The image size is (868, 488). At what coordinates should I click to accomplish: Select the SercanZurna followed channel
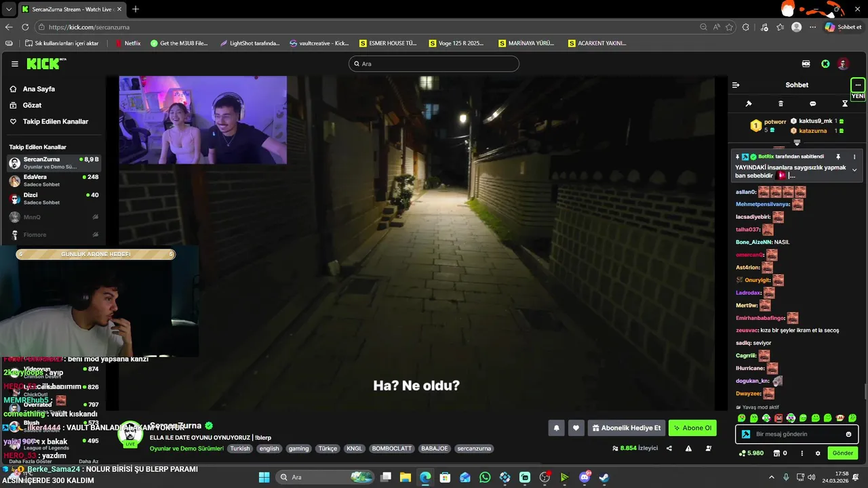pyautogui.click(x=54, y=163)
